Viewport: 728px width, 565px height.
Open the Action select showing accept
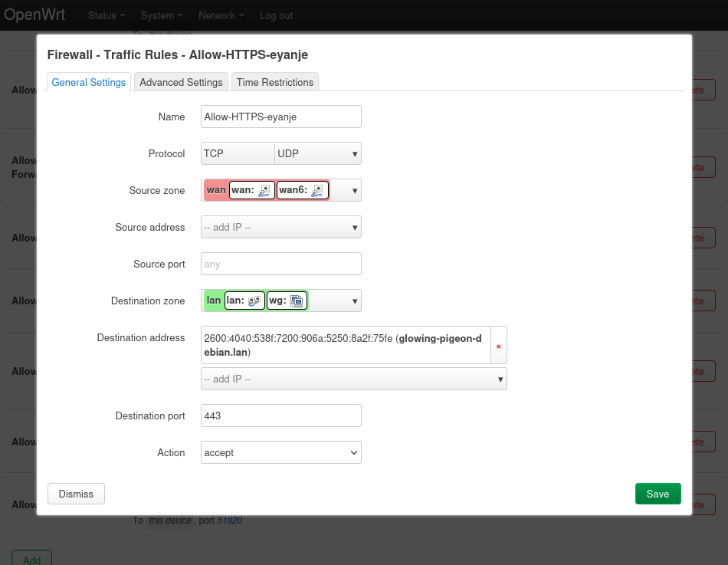tap(281, 452)
